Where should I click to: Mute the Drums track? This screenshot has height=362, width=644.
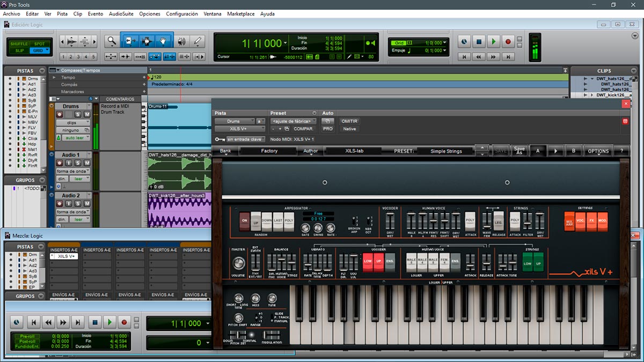(x=86, y=115)
